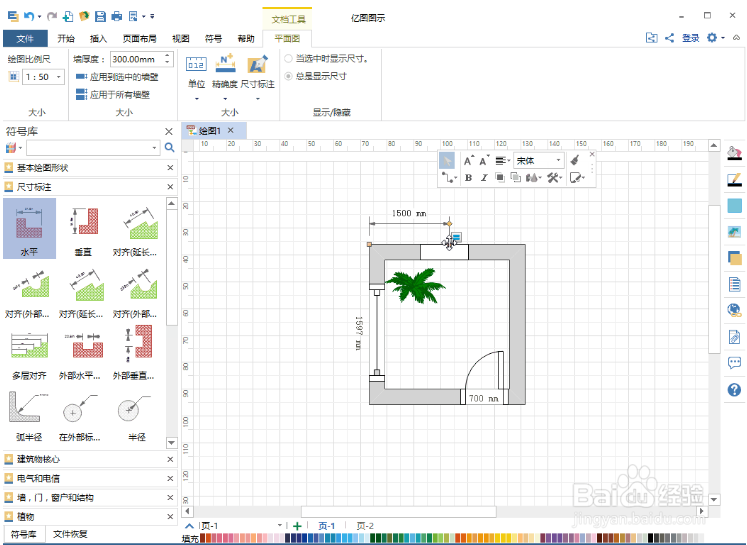This screenshot has height=545, width=747.
Task: Click the symbol list scroll down arrow
Action: pyautogui.click(x=172, y=443)
